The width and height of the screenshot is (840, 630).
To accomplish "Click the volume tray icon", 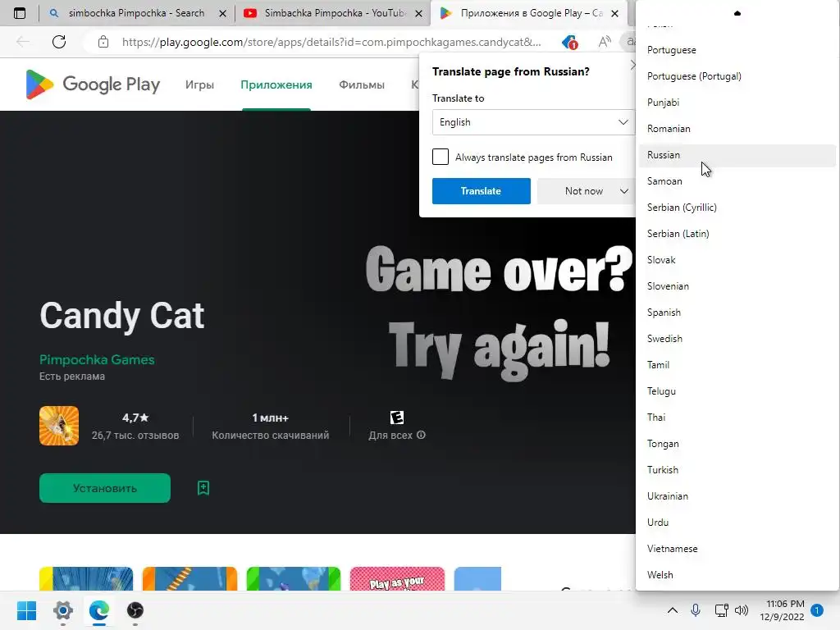I will pos(742,610).
